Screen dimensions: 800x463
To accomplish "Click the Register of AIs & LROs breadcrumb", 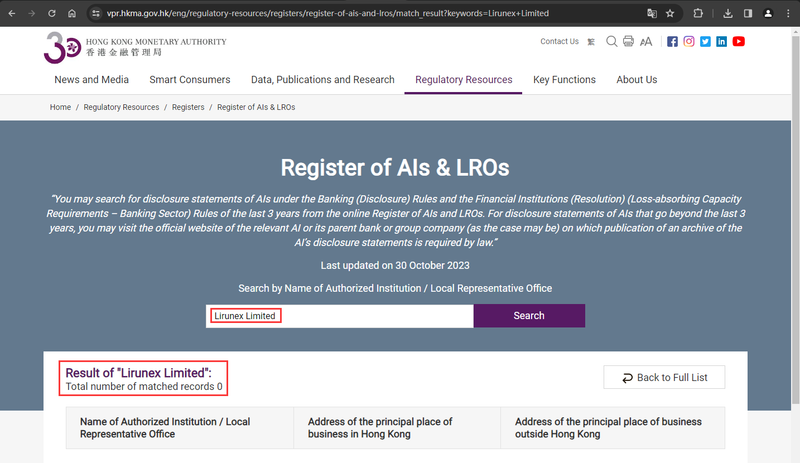I will [256, 107].
